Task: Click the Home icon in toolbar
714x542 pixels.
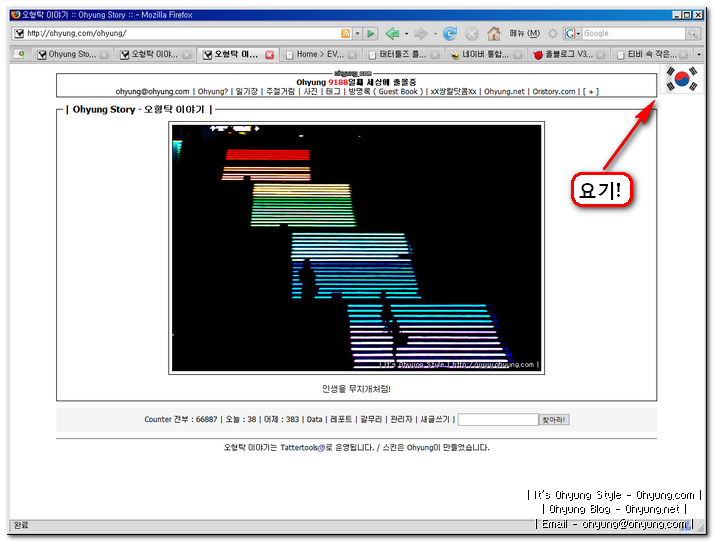Action: click(x=493, y=33)
